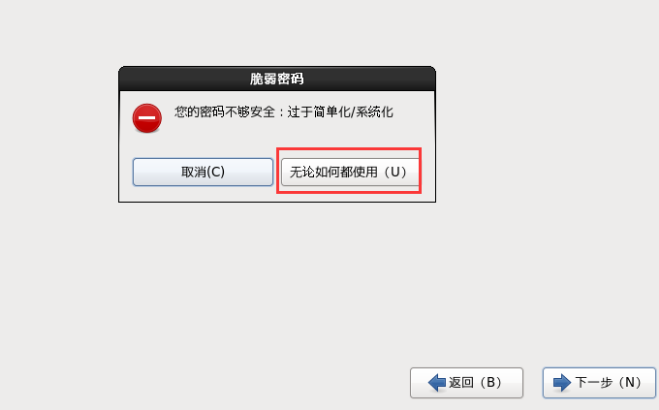Click the back arrow beside 返回
Screen dimensions: 659x410
click(x=437, y=383)
